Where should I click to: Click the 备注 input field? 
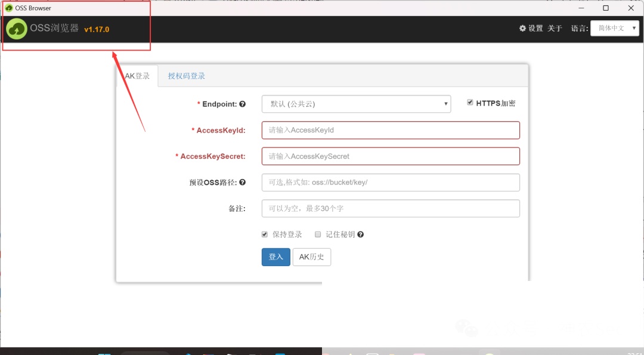(x=391, y=208)
